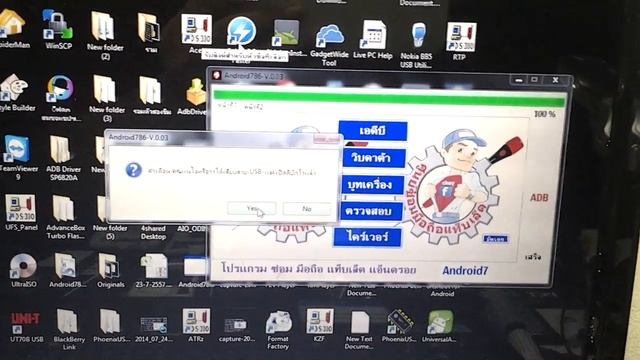
Task: Open the KZF desktop icon
Action: pyautogui.click(x=320, y=325)
